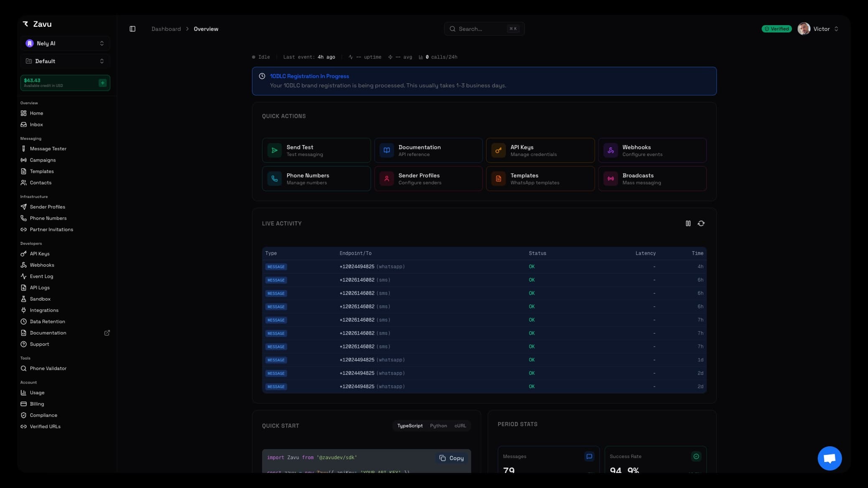Open the Sender Profiles quick action card
The image size is (868, 488).
point(428,179)
